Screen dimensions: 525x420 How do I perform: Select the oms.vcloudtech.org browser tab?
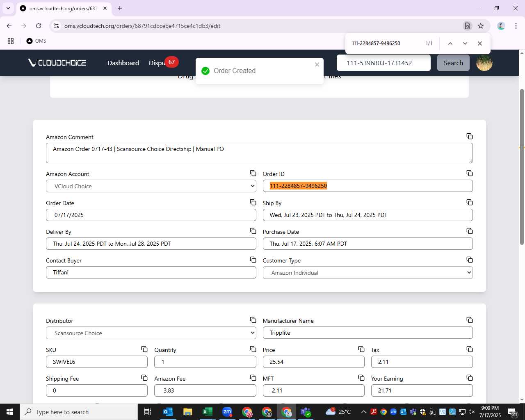click(64, 8)
